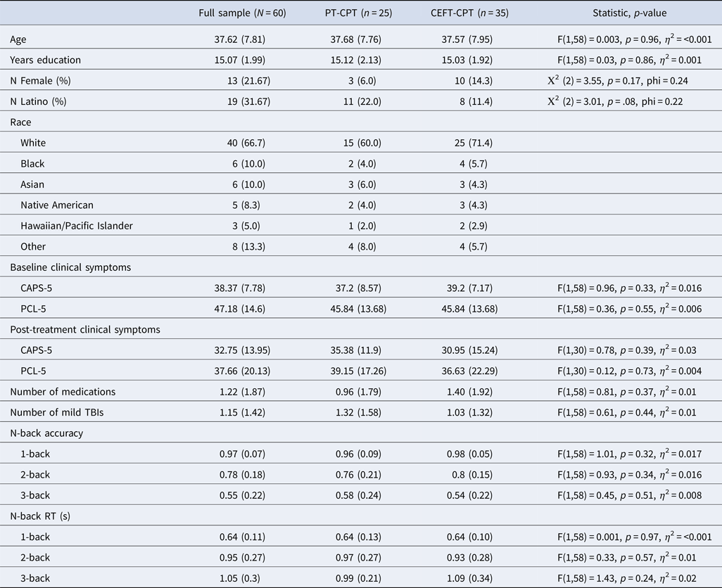Click the Number of mild TBIs label
The height and width of the screenshot is (588, 722).
[x=56, y=412]
